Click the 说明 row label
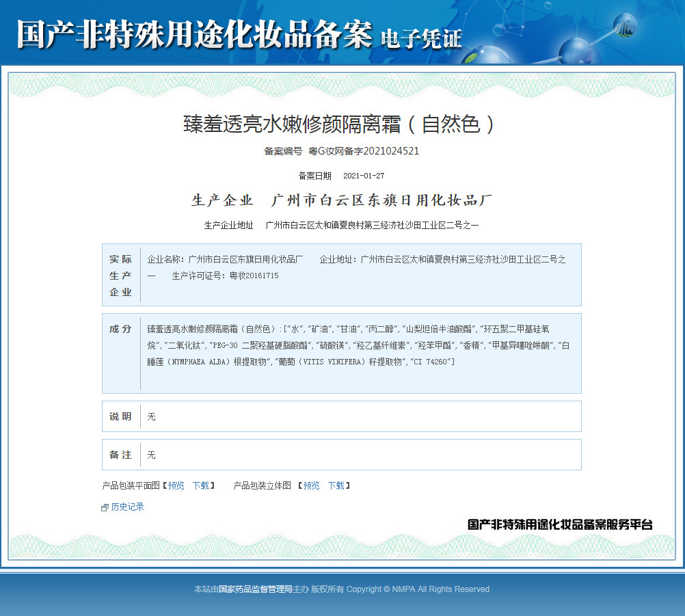 point(120,416)
